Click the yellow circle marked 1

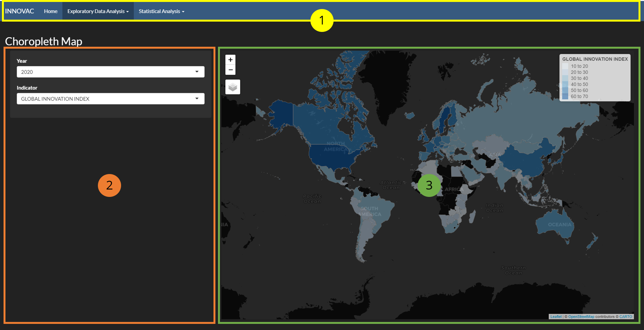pos(322,20)
